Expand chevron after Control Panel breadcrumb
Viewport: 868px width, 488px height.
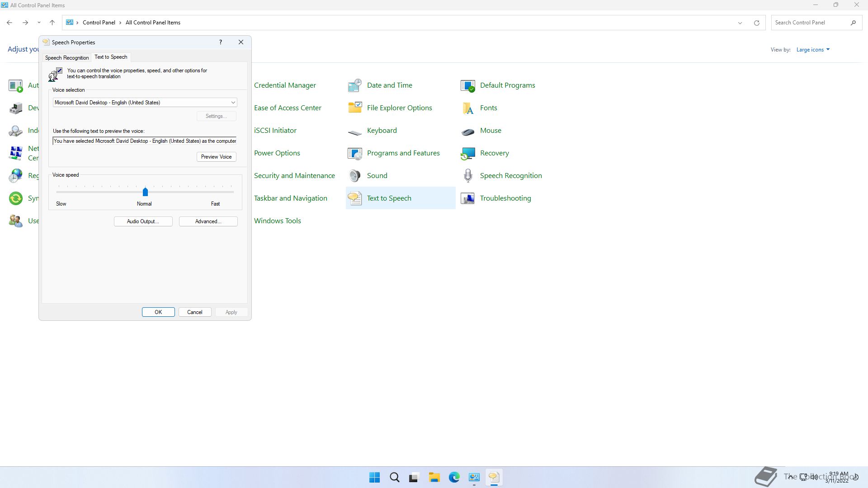[120, 23]
